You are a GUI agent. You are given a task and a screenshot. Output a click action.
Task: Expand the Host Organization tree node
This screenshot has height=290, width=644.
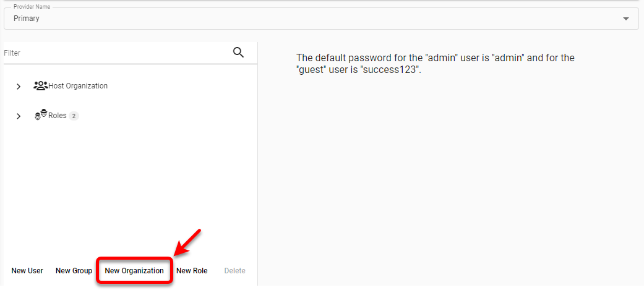tap(19, 87)
